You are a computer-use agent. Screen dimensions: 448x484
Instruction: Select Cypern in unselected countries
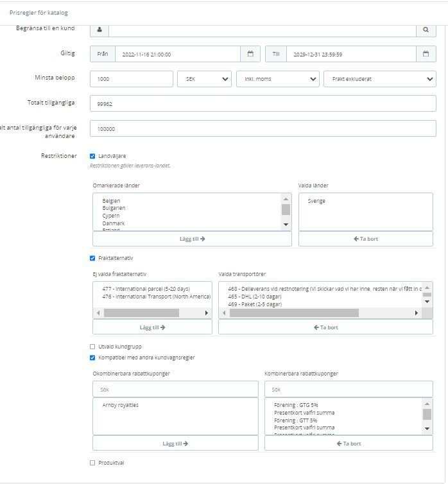point(111,216)
